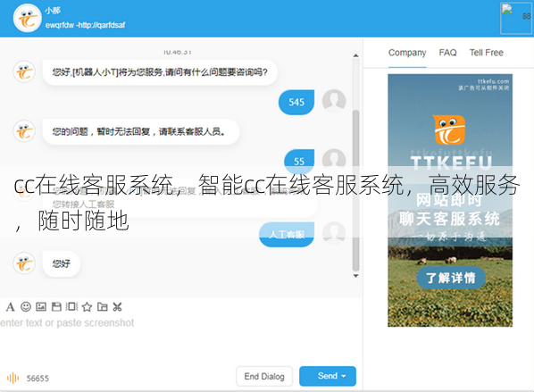Click the chat vertical scrollbar thumb
This screenshot has width=534, height=392.
[356, 190]
